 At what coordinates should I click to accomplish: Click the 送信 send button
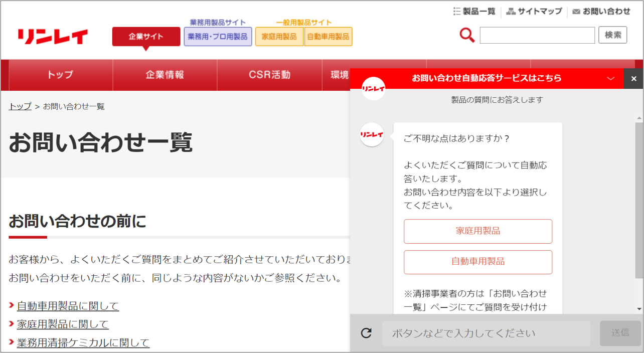pyautogui.click(x=620, y=333)
